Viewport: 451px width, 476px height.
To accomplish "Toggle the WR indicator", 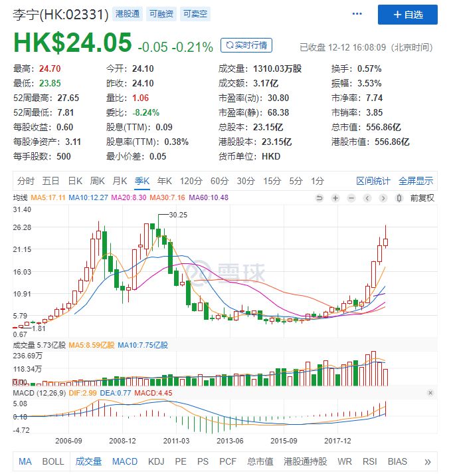I will pos(345,462).
